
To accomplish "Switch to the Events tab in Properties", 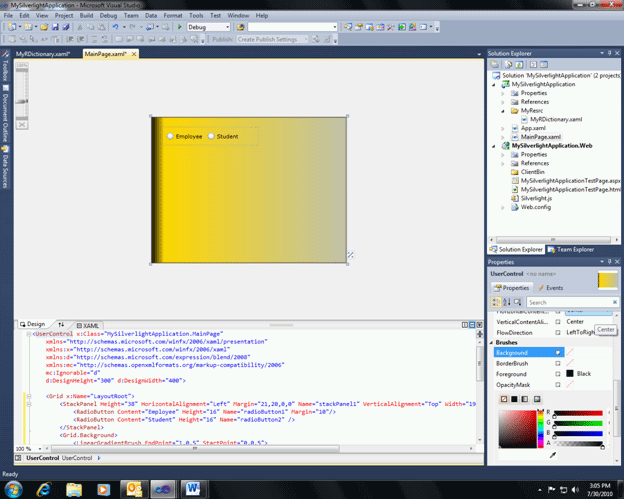I will point(551,288).
